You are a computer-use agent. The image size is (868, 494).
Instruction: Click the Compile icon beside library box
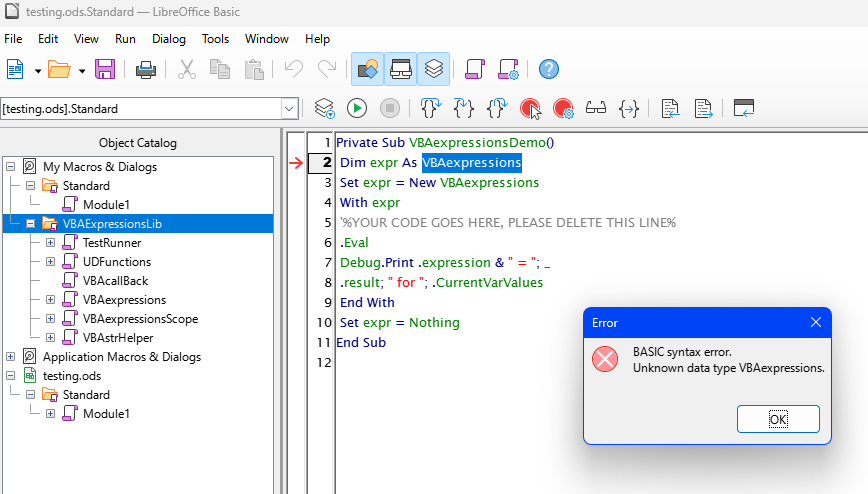click(324, 108)
